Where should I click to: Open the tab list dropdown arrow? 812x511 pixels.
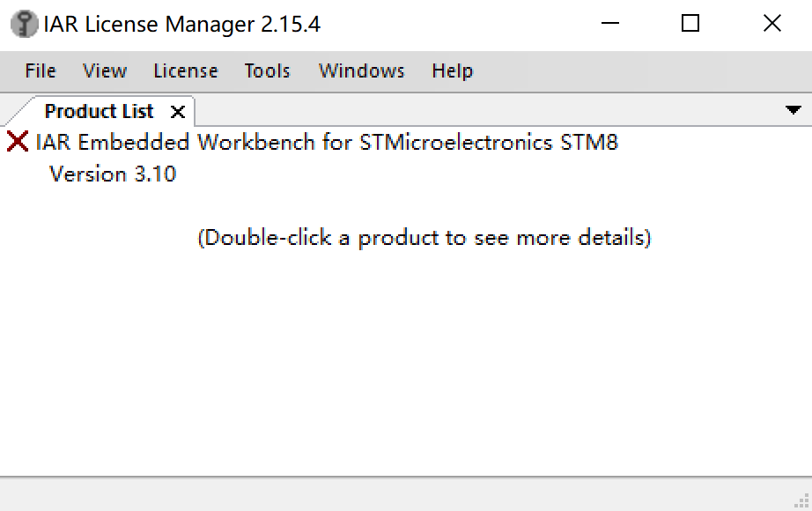tap(792, 110)
